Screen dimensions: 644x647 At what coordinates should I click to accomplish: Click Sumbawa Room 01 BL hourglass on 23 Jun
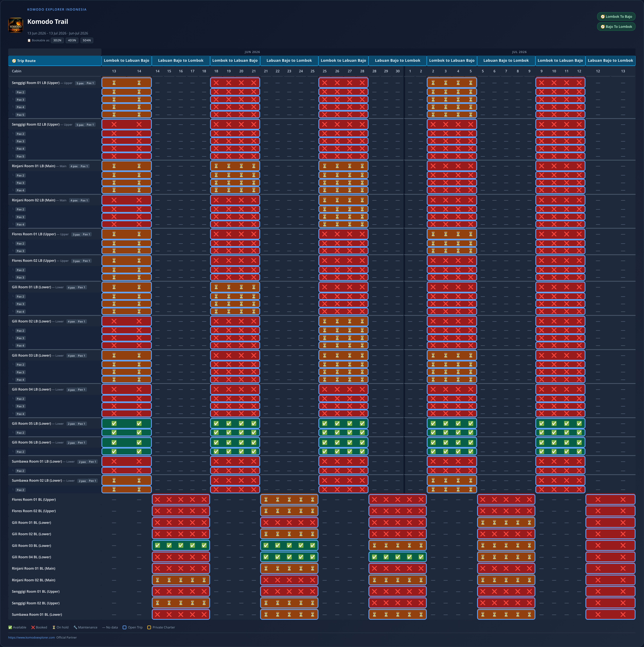(x=289, y=615)
